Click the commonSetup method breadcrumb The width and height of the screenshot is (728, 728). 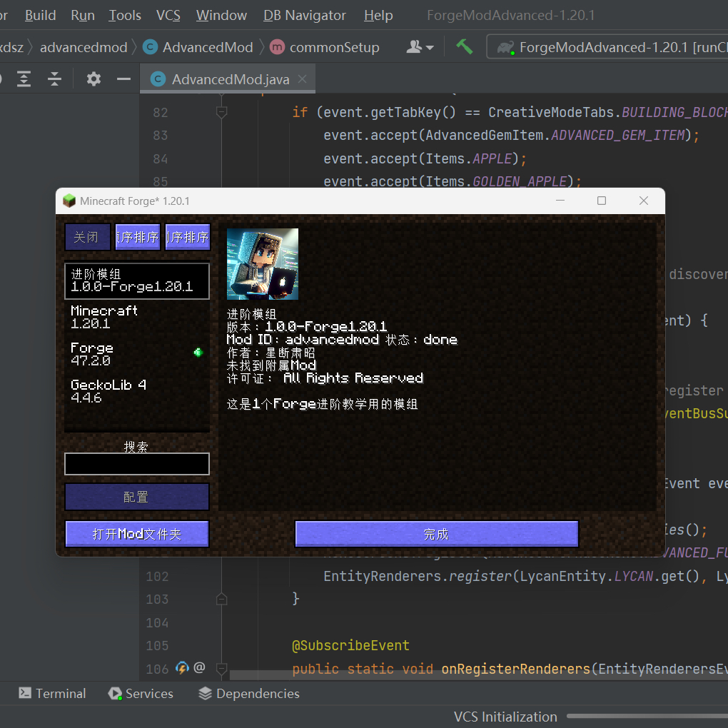coord(325,47)
